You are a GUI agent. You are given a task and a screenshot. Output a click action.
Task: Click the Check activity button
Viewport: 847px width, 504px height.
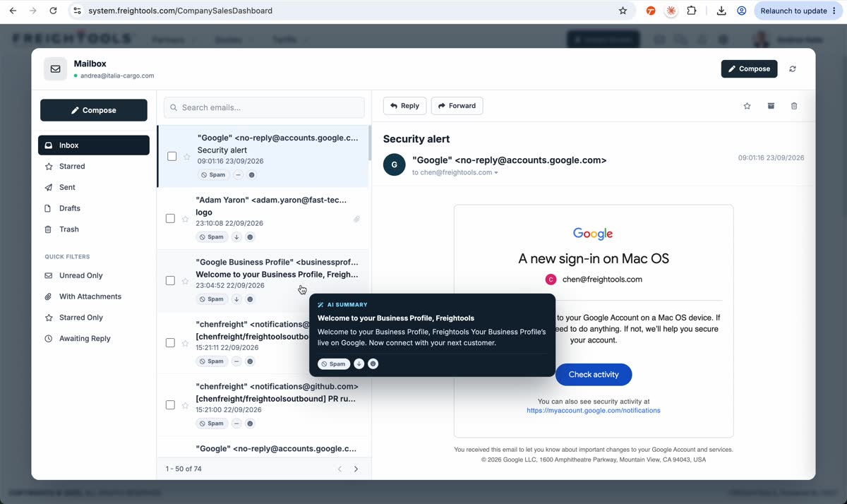pyautogui.click(x=594, y=375)
